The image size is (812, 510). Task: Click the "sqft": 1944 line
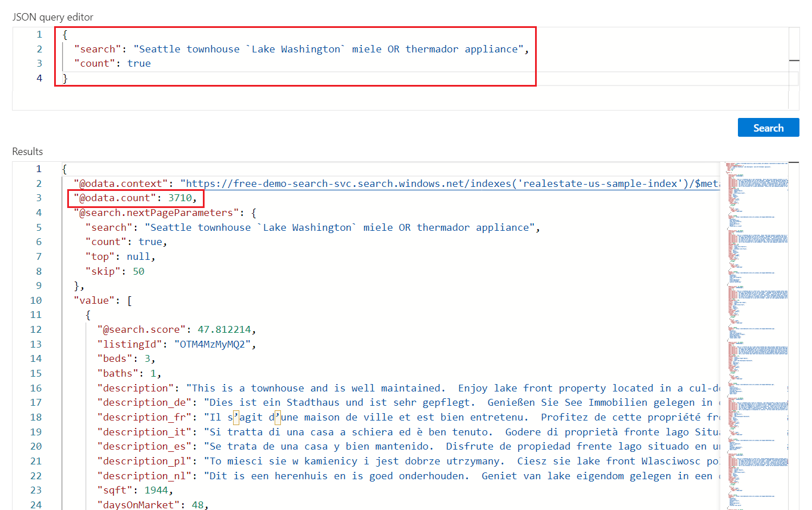point(135,490)
